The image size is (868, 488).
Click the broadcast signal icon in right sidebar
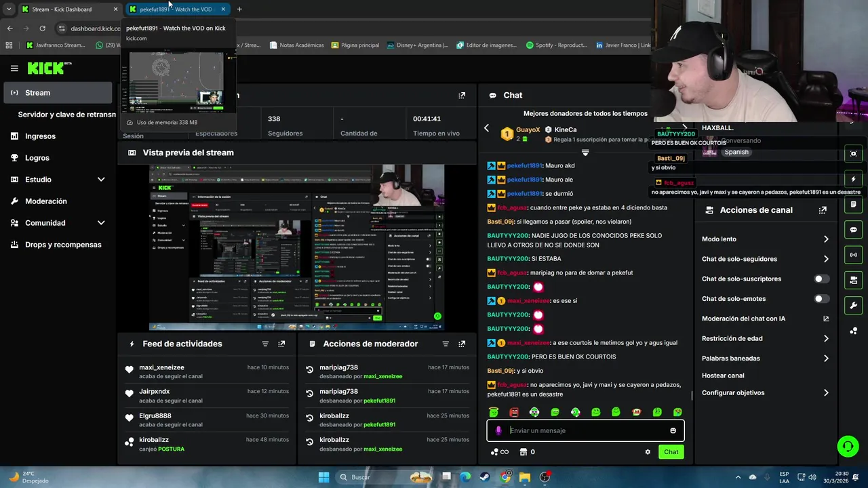[853, 255]
